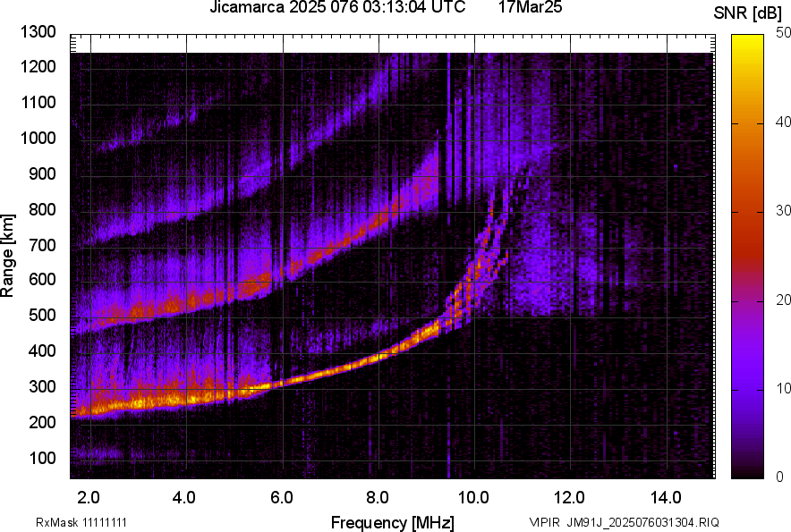Click the "Range [km]" axis label
Image resolution: width=791 pixels, height=532 pixels.
tap(7, 256)
